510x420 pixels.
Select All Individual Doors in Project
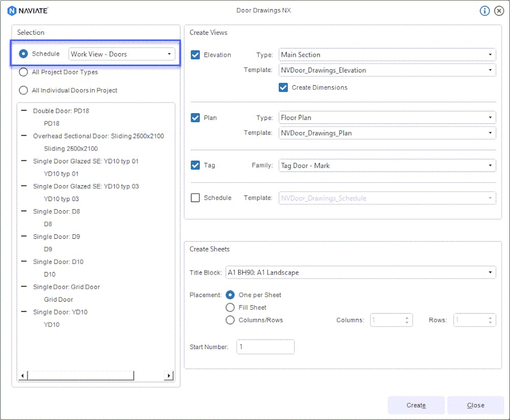23,90
